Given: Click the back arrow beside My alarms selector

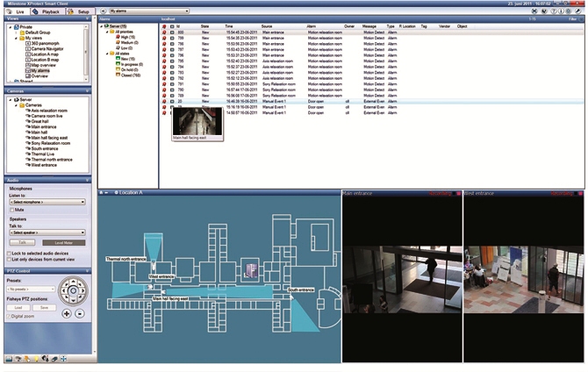Looking at the screenshot, I should point(104,11).
